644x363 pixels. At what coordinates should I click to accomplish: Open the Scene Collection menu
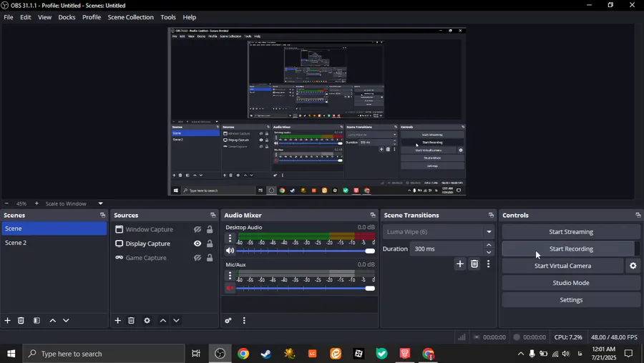[131, 17]
